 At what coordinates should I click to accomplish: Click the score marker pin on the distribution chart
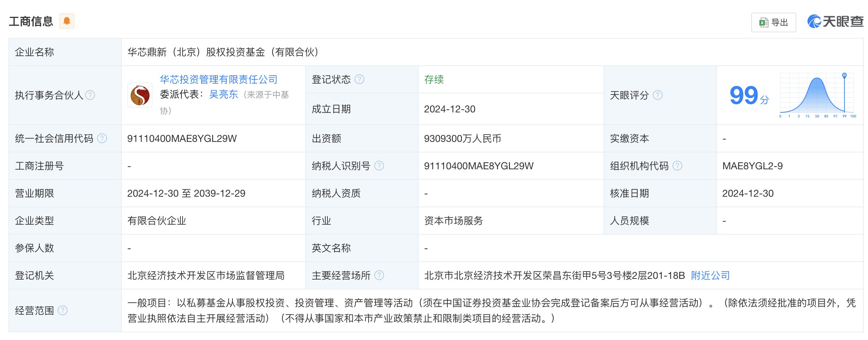[x=844, y=76]
